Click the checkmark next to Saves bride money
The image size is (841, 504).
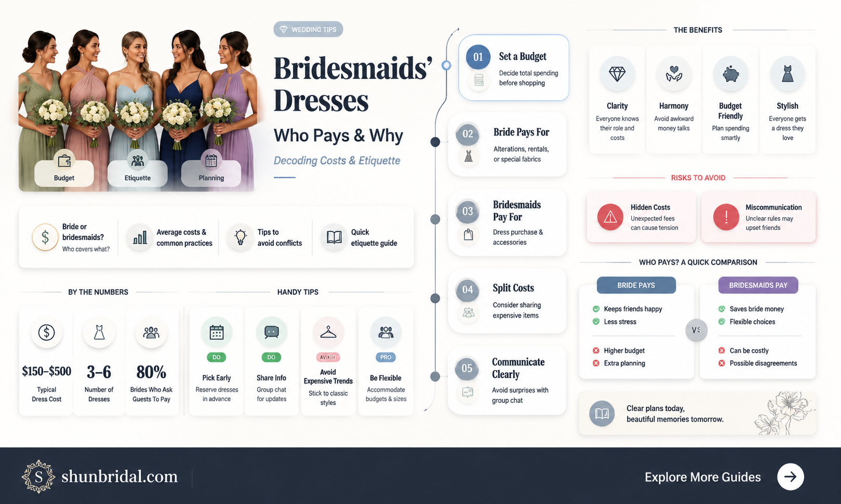[722, 309]
